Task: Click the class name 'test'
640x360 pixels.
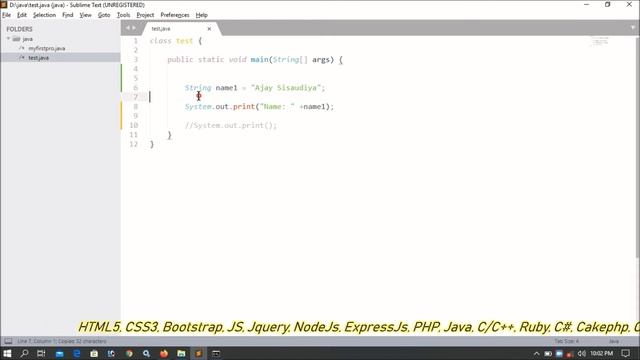Action: 184,41
